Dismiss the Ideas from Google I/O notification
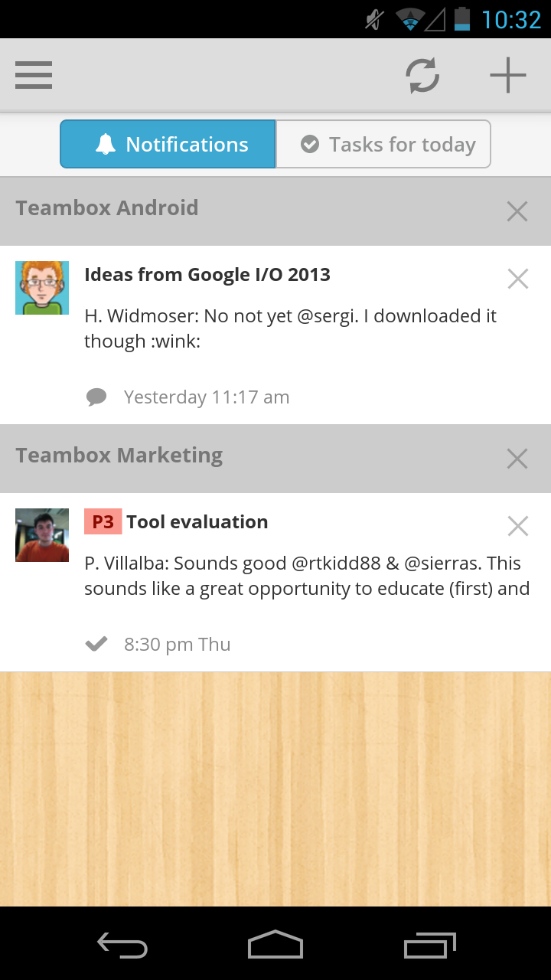Viewport: 551px width, 980px height. pyautogui.click(x=518, y=279)
